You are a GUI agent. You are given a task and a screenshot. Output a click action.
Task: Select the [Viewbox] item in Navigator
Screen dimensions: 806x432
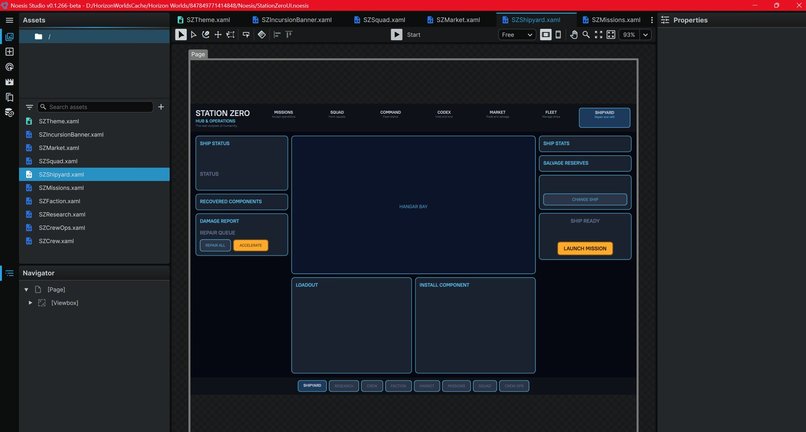click(x=65, y=303)
